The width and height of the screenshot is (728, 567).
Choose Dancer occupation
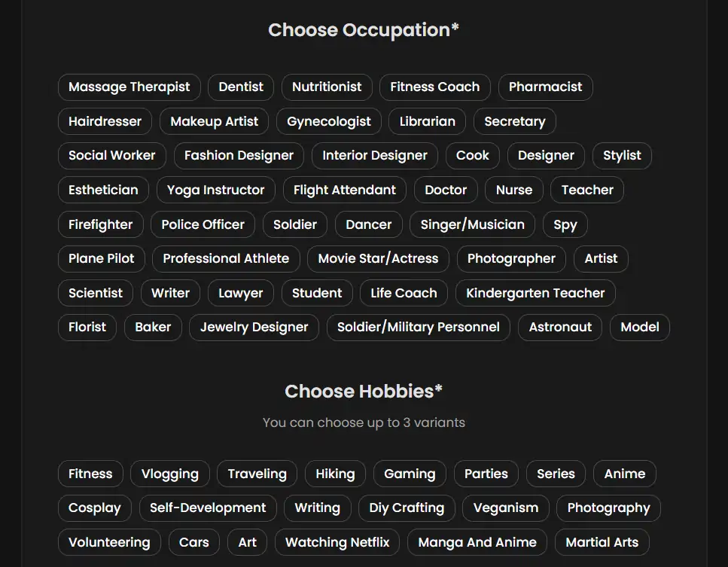pos(368,224)
